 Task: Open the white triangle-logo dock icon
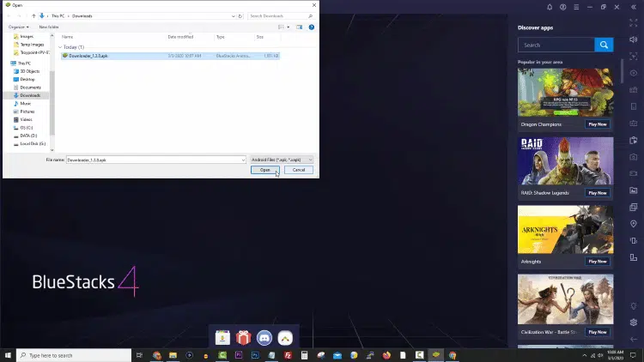pos(285,338)
